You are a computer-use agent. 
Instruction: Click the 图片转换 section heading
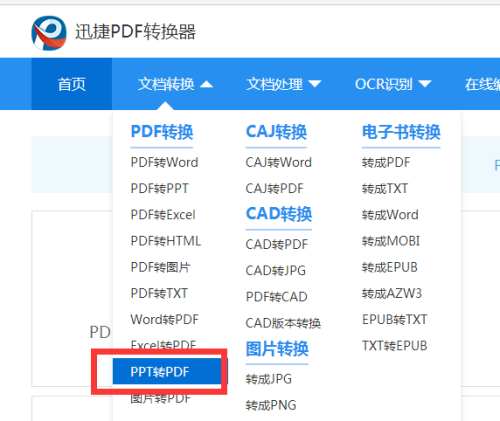pyautogui.click(x=277, y=349)
